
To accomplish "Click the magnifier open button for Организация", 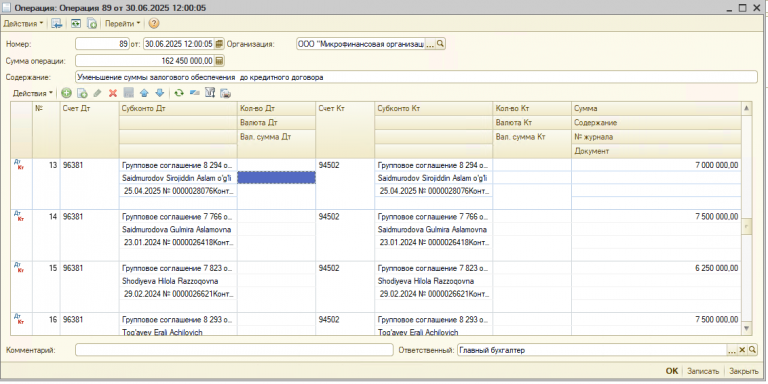I will click(440, 44).
